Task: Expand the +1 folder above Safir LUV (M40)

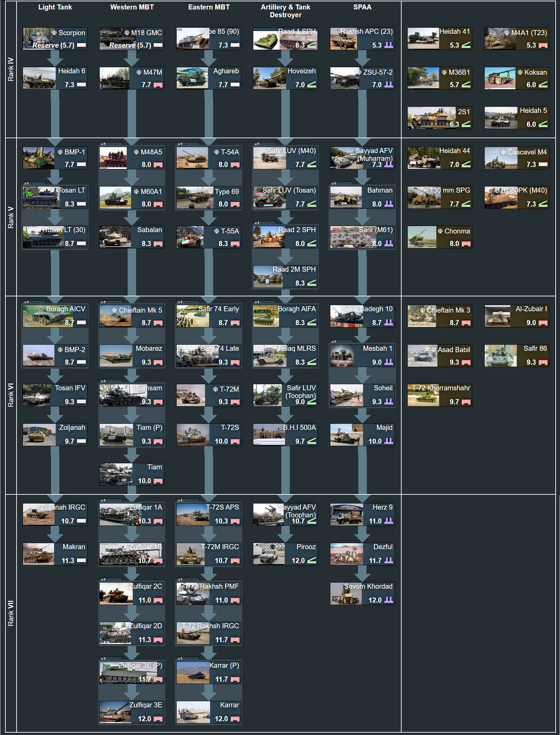Action: click(x=264, y=144)
